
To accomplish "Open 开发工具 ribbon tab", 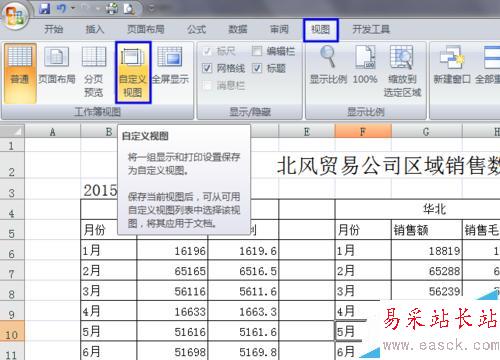I will 371,29.
